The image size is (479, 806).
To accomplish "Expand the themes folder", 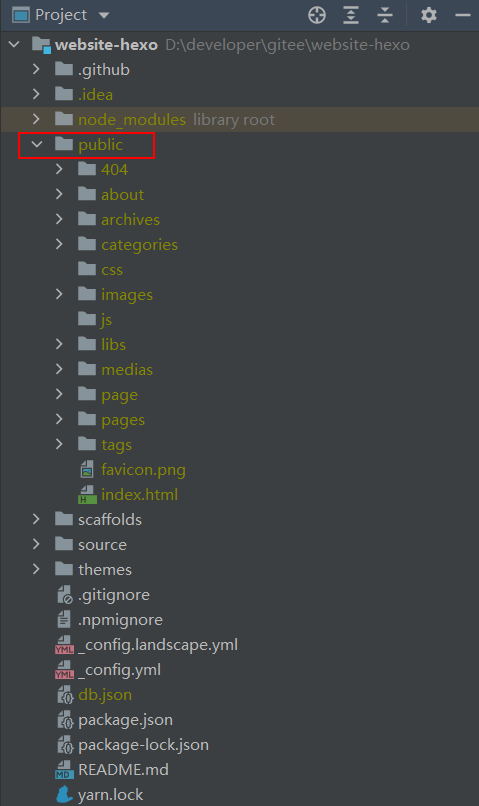I will coord(36,569).
